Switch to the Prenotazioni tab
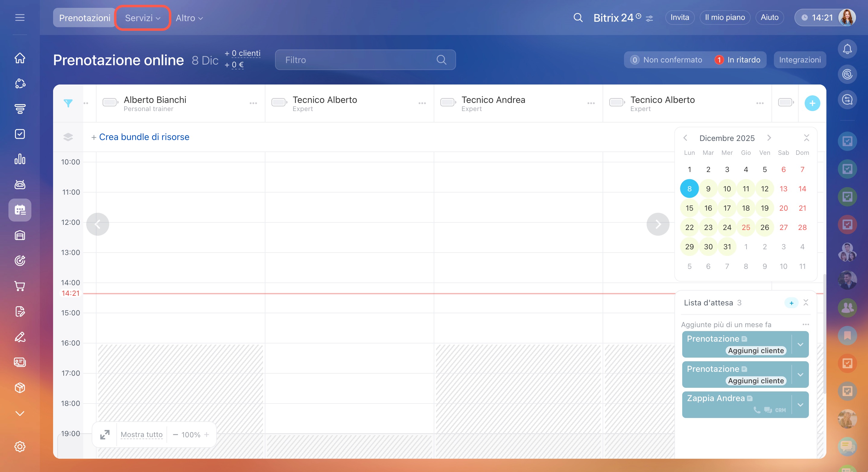 click(x=84, y=18)
